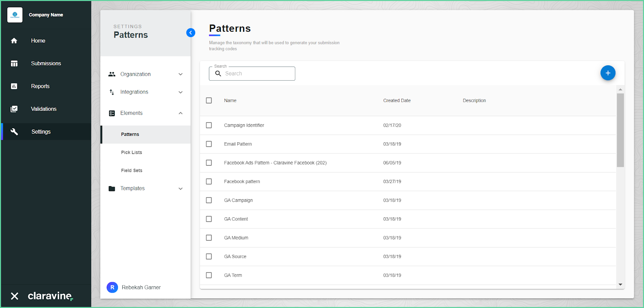Viewport: 644px width, 308px height.
Task: Open GA Medium pattern
Action: coord(236,238)
